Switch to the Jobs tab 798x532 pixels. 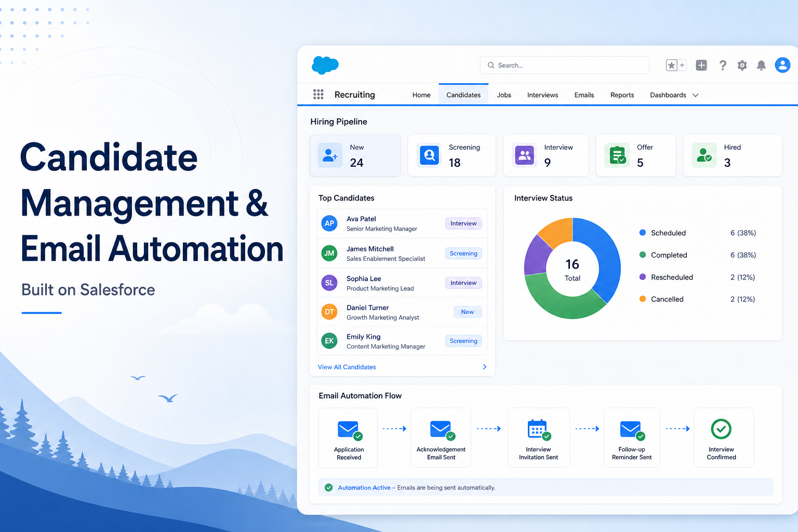pyautogui.click(x=504, y=95)
